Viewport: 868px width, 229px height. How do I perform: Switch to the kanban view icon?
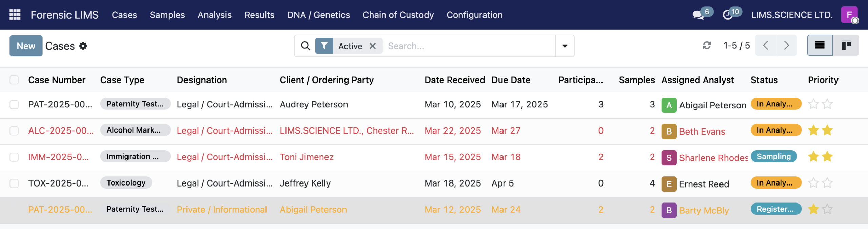coord(846,45)
